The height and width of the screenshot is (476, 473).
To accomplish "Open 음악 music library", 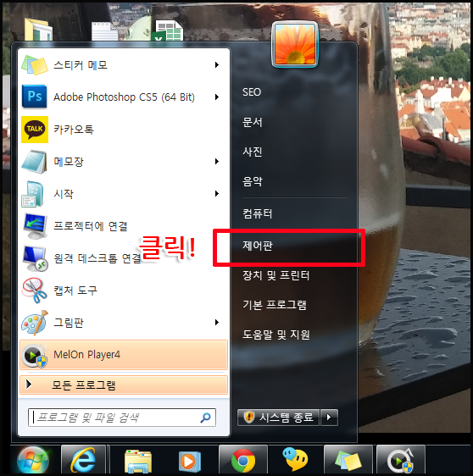I will tap(252, 181).
